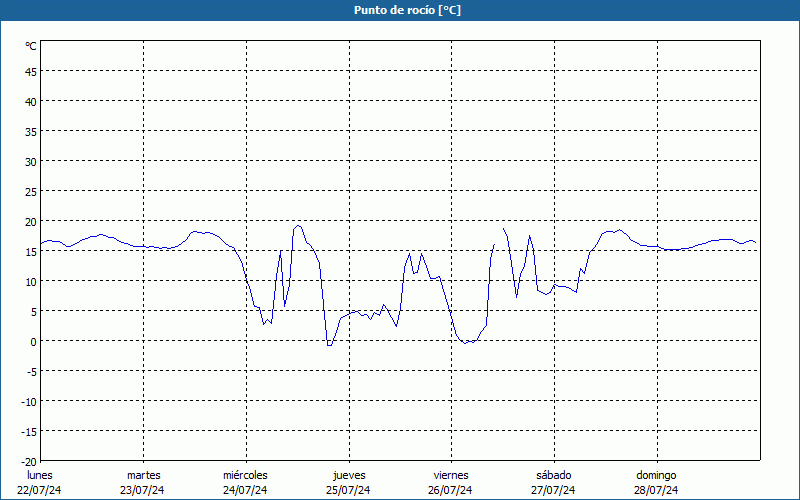The height and width of the screenshot is (500, 800).
Task: Select the 30 y-axis tick label
Action: [x=31, y=161]
